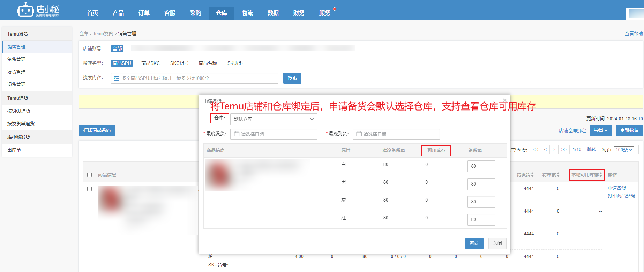
Task: Open the 仓库 top menu
Action: pos(222,13)
